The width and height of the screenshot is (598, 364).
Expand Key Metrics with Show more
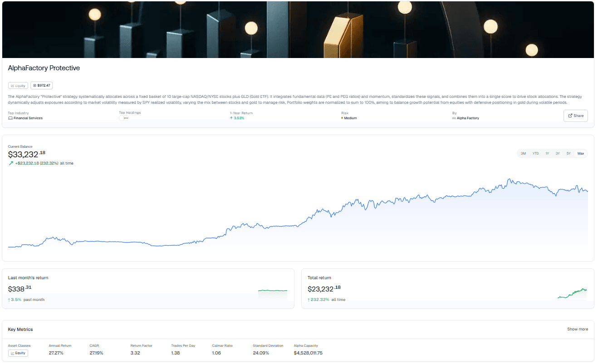click(x=578, y=329)
